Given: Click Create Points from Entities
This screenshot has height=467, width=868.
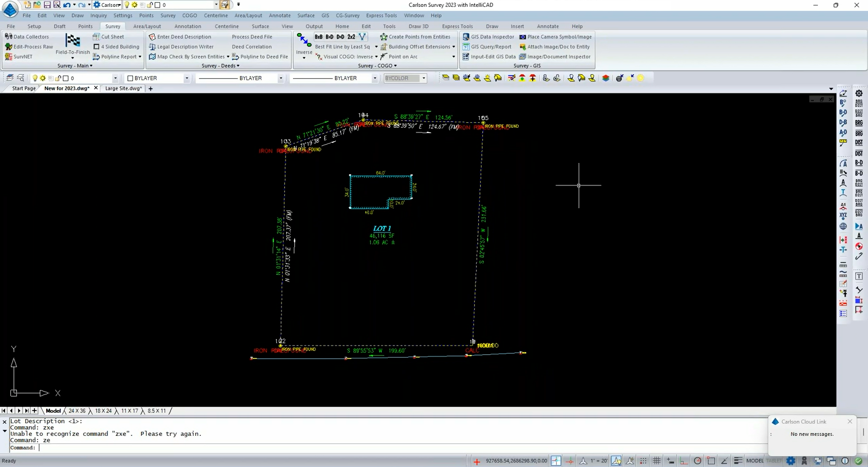Looking at the screenshot, I should [419, 37].
